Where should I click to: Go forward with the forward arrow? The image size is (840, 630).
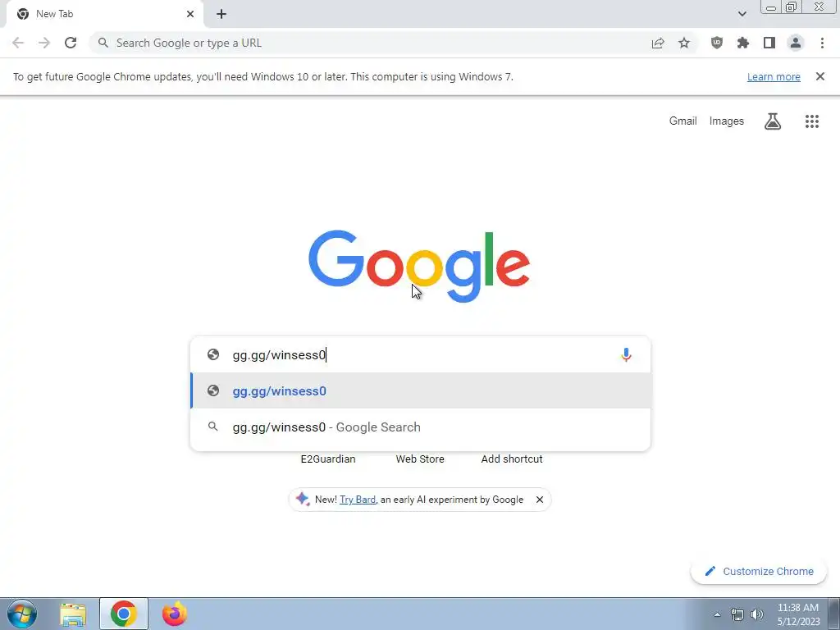(44, 43)
